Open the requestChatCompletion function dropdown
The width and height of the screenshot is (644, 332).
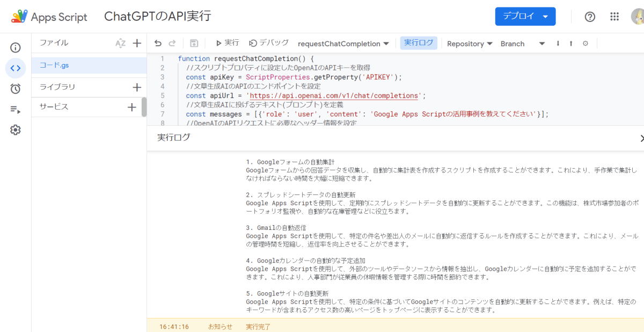click(343, 44)
